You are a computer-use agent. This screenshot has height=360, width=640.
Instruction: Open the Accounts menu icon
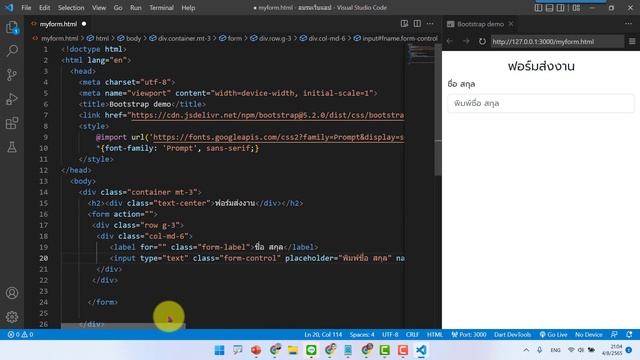click(12, 293)
